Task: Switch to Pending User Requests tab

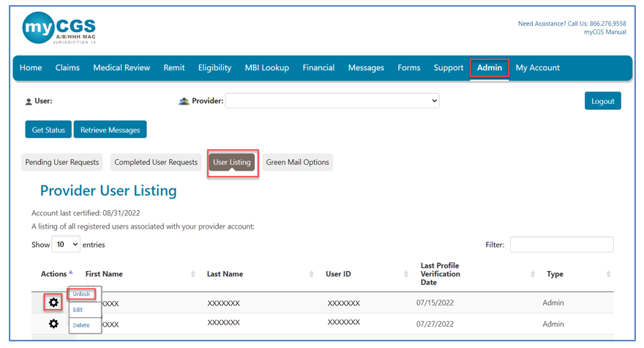Action: pyautogui.click(x=62, y=162)
